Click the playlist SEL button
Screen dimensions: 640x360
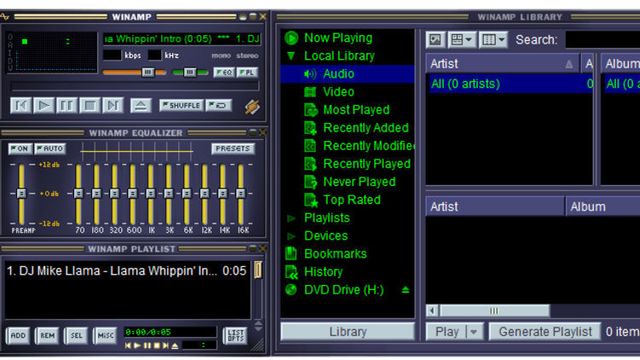pos(76,336)
